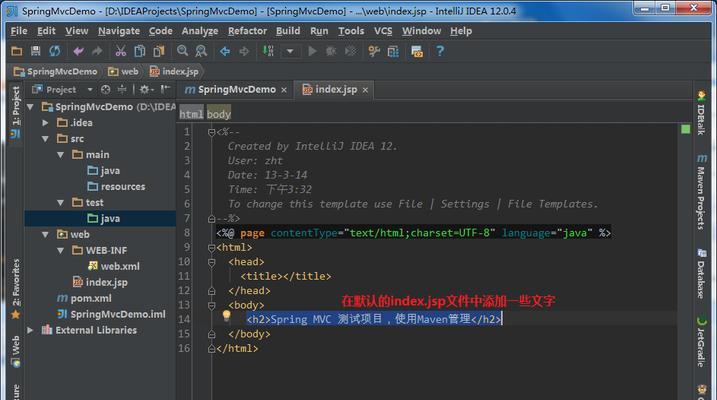Click the green Run play icon
The width and height of the screenshot is (717, 400).
tap(312, 51)
